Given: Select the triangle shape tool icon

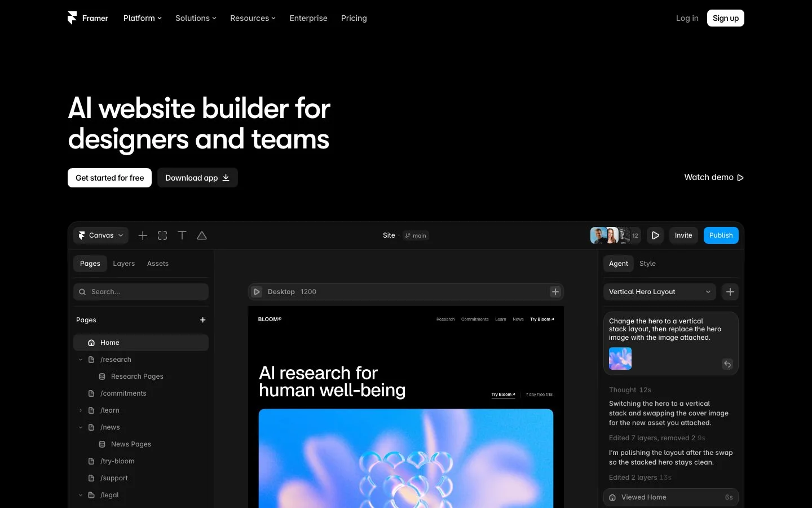Looking at the screenshot, I should (202, 235).
